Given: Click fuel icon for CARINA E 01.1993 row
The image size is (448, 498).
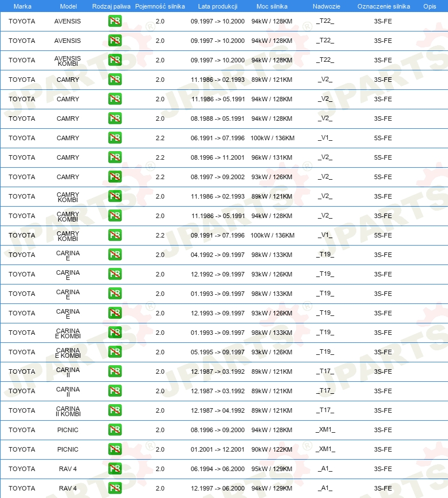Looking at the screenshot, I should coord(115,294).
